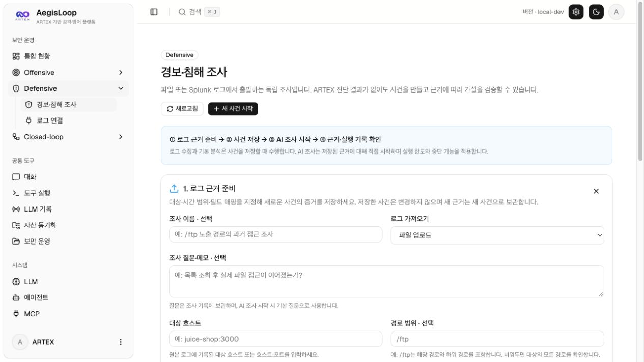
Task: Click the AegisLoop ARTEX logo icon
Action: pos(22,16)
